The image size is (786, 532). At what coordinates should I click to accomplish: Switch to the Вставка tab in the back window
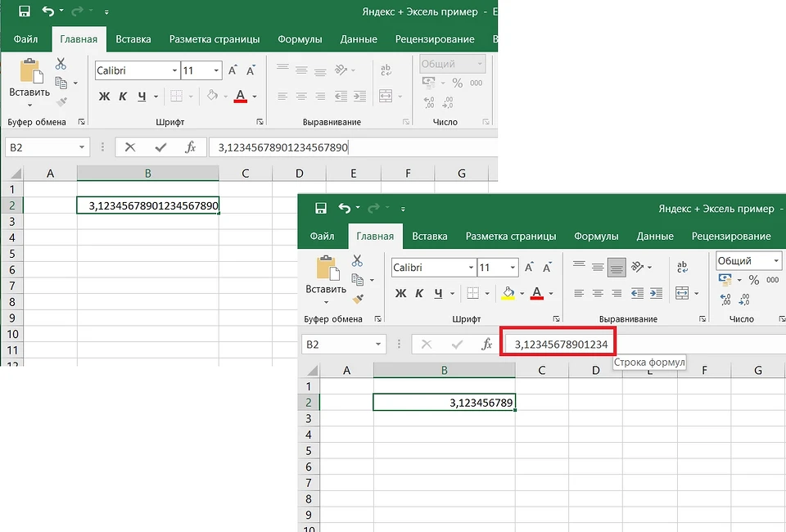(133, 38)
